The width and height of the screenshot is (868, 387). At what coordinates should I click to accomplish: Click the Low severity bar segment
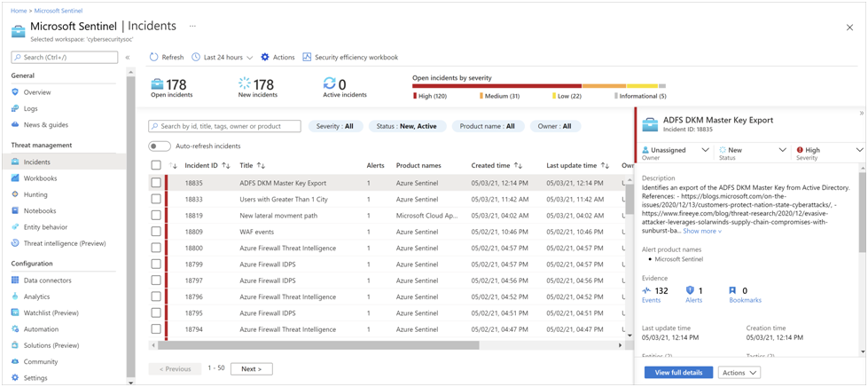642,86
